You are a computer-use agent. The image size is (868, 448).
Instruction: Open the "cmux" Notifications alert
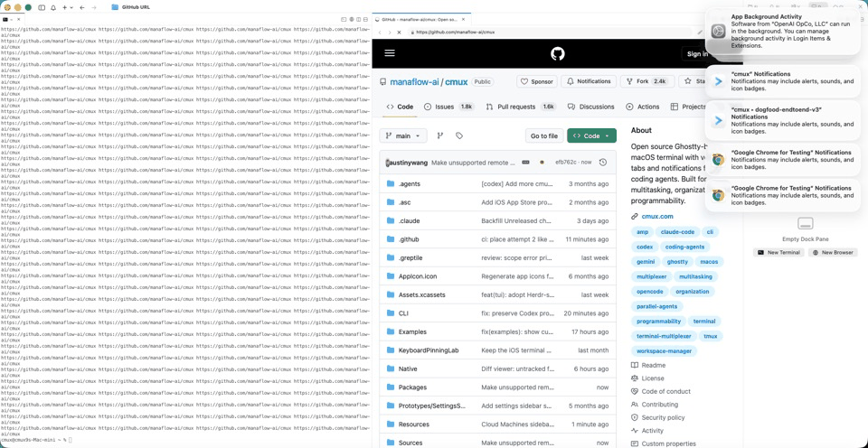[782, 81]
